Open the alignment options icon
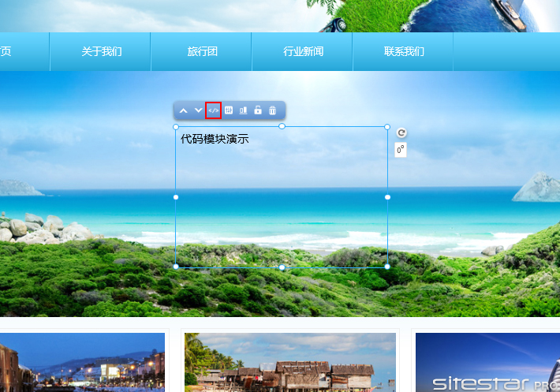The image size is (560, 392). [243, 110]
